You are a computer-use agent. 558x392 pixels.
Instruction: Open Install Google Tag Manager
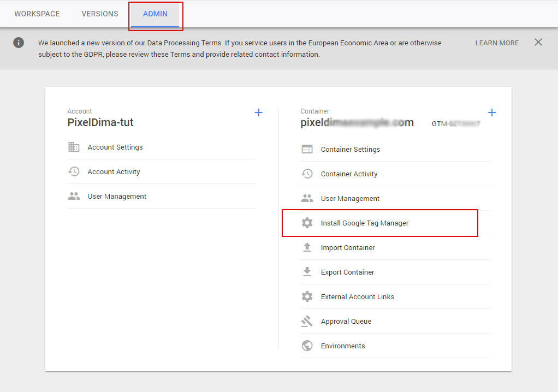[365, 223]
